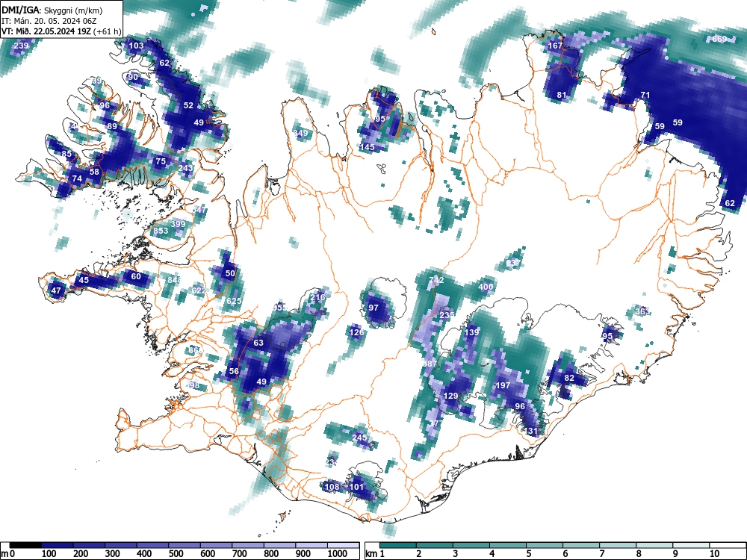The height and width of the screenshot is (560, 747).
Task: Click the 587 visibility value
Action: coord(430,364)
